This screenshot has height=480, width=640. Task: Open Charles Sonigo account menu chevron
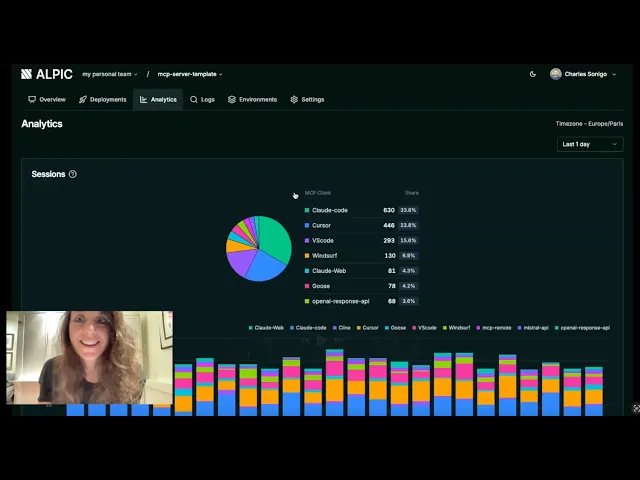(614, 74)
